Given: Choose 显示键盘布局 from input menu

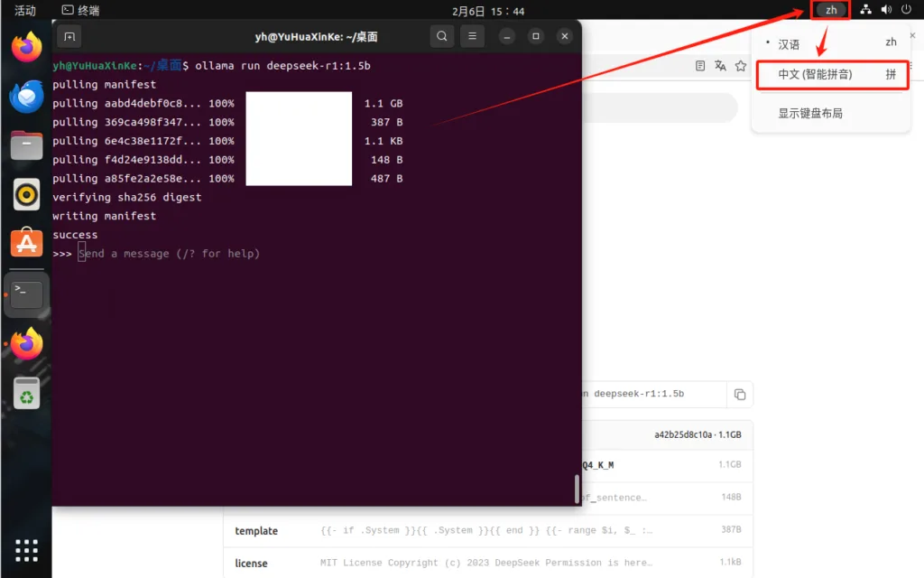Looking at the screenshot, I should 810,113.
